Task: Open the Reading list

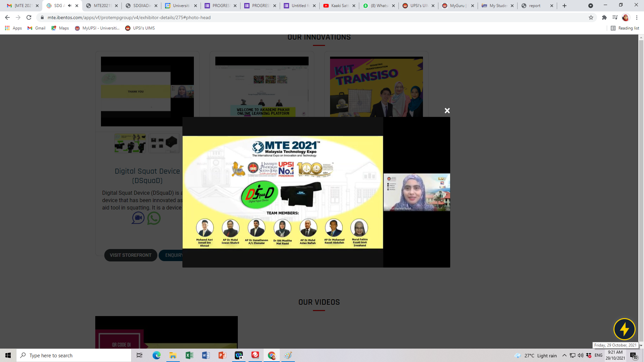Action: coord(625,28)
